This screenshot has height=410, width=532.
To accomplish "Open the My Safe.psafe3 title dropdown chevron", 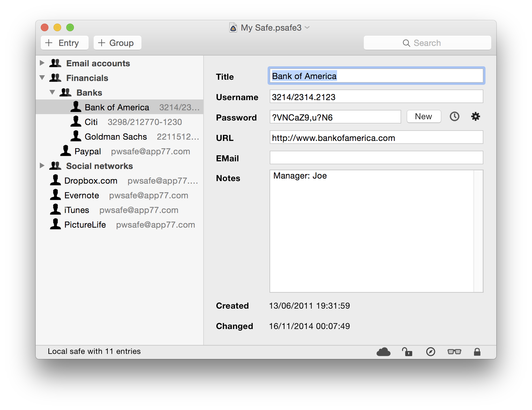I will click(x=307, y=28).
